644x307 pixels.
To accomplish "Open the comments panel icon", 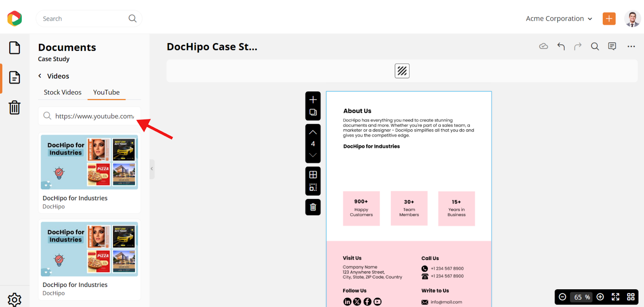I will point(612,46).
